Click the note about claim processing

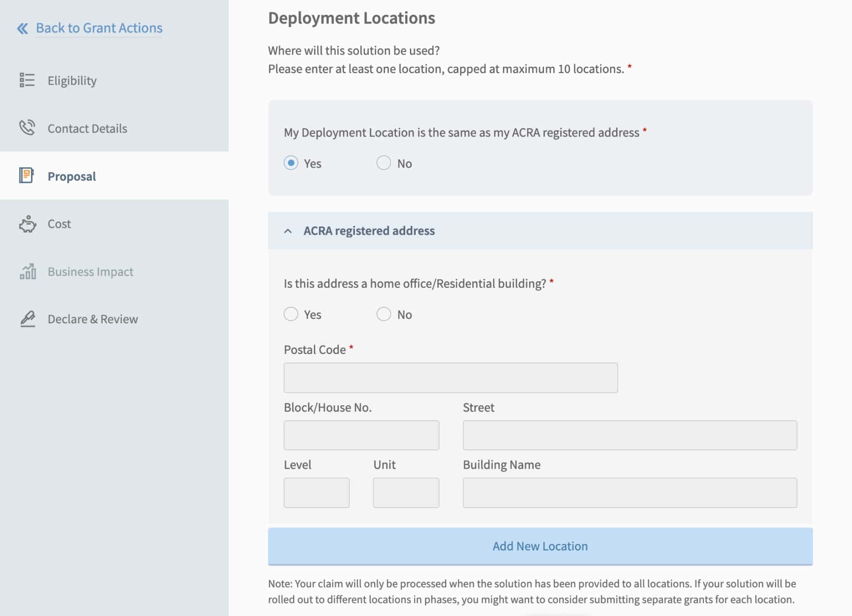(532, 591)
